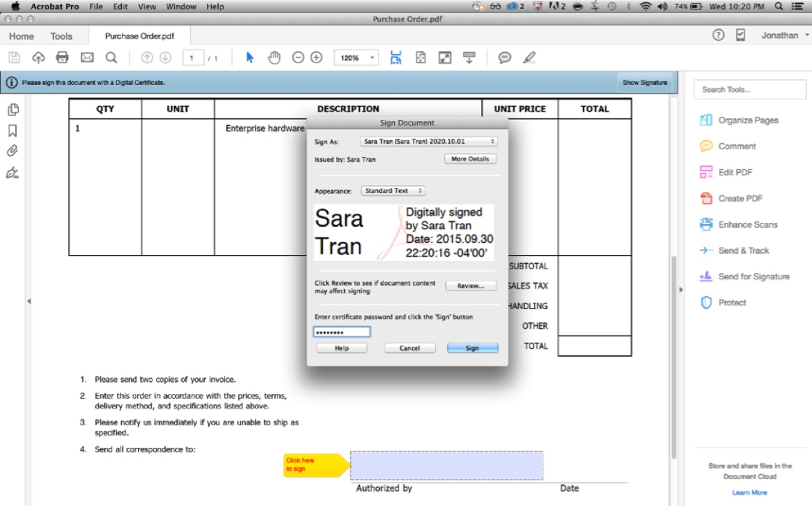Click the More Details button
Screen dimensions: 812x506
470,159
